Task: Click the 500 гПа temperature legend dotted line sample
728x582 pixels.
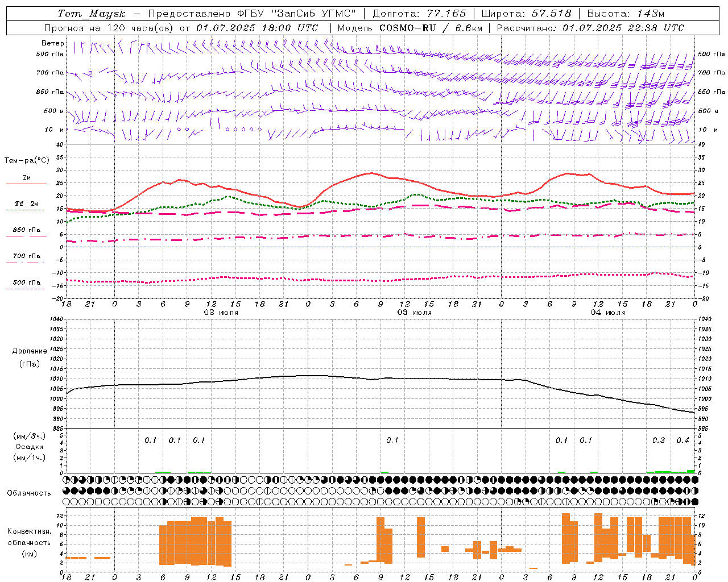Action: (x=25, y=289)
